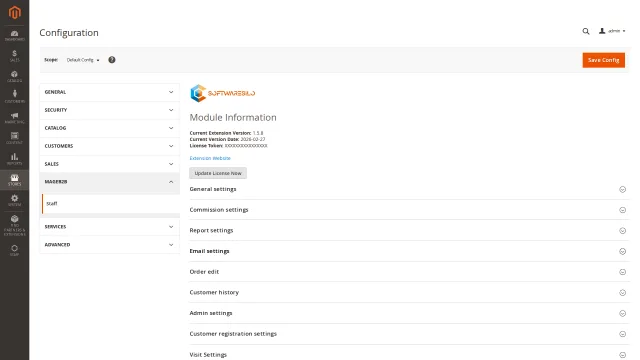The width and height of the screenshot is (640, 360).
Task: Click the Update License Now button
Action: (218, 173)
